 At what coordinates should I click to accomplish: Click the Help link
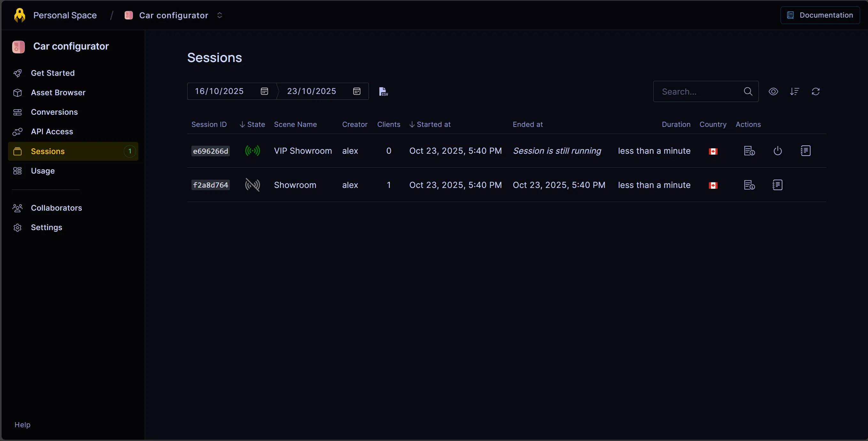pyautogui.click(x=22, y=424)
